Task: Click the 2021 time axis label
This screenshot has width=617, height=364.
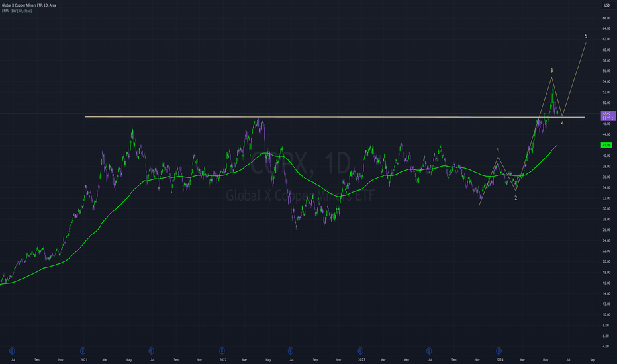Action: [84, 359]
